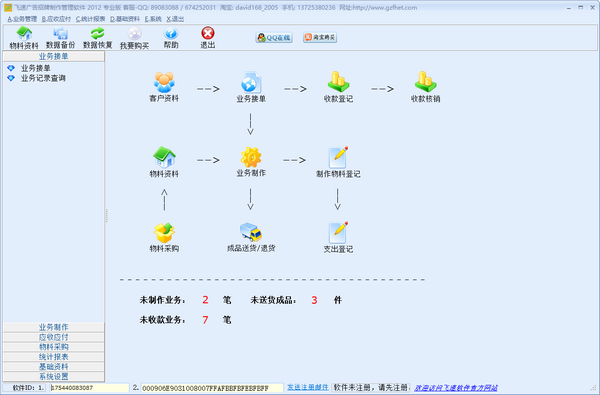600x395 pixels.
Task: Open the 物料资料 house icon in workflow
Action: pyautogui.click(x=164, y=162)
